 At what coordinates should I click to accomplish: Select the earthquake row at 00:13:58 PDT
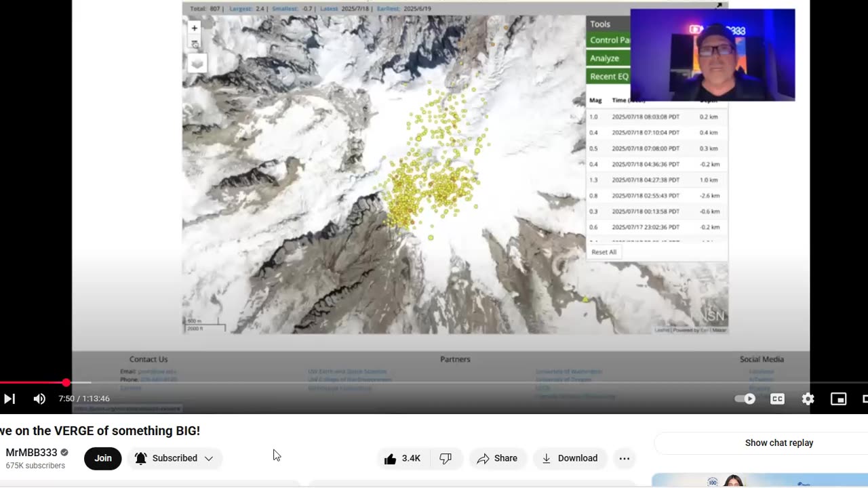[x=656, y=211]
